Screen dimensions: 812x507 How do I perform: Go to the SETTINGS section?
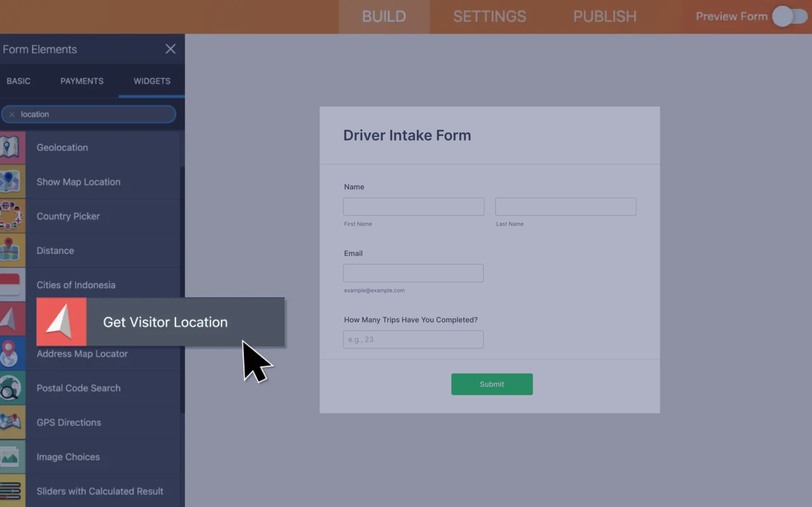(489, 17)
